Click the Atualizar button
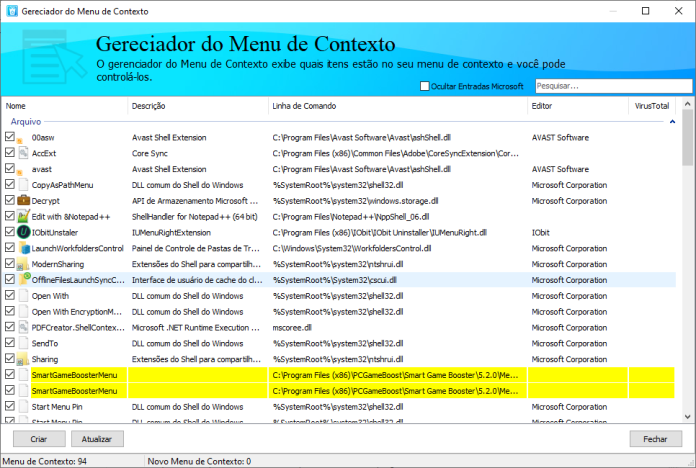This screenshot has height=468, width=696. point(97,439)
